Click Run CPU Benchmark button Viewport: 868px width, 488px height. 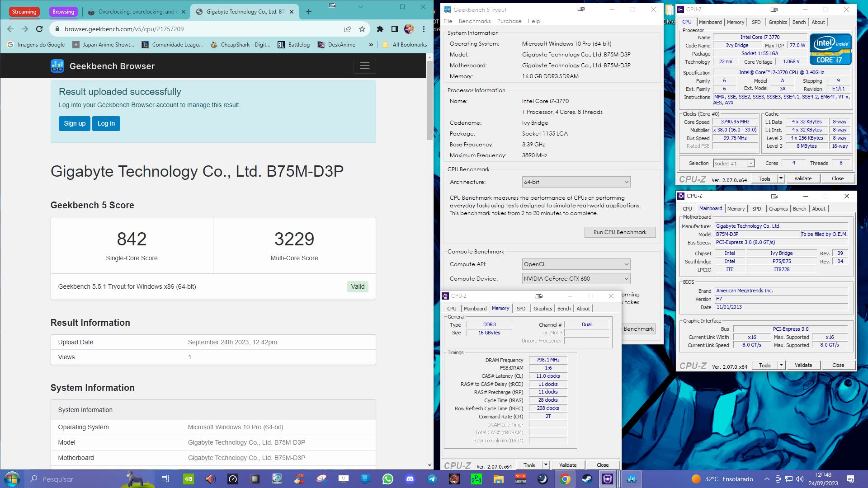[x=620, y=232]
